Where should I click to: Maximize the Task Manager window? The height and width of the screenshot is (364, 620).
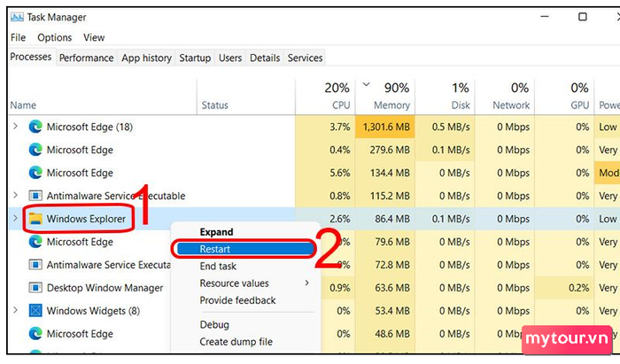tap(583, 17)
